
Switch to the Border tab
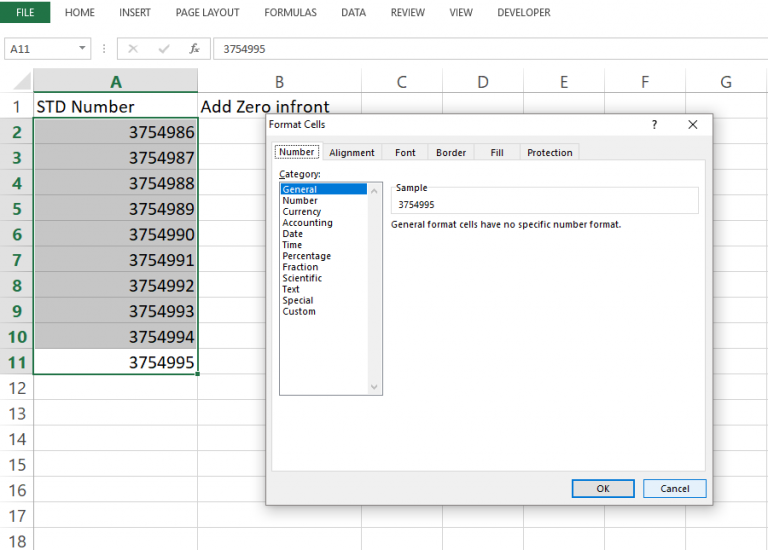coord(451,152)
